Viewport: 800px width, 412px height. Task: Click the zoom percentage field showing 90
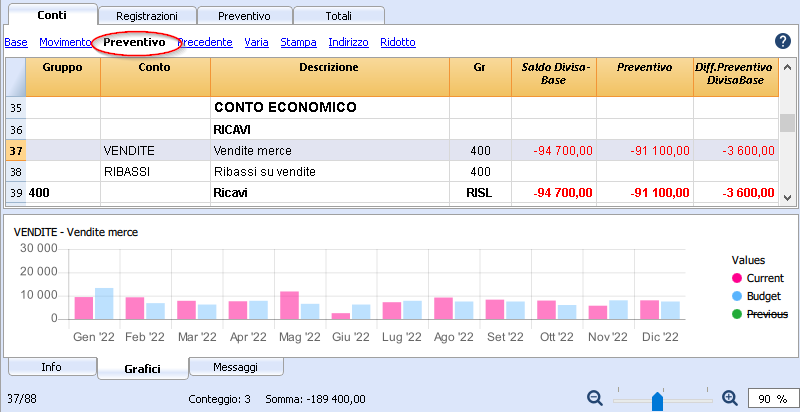coord(768,399)
